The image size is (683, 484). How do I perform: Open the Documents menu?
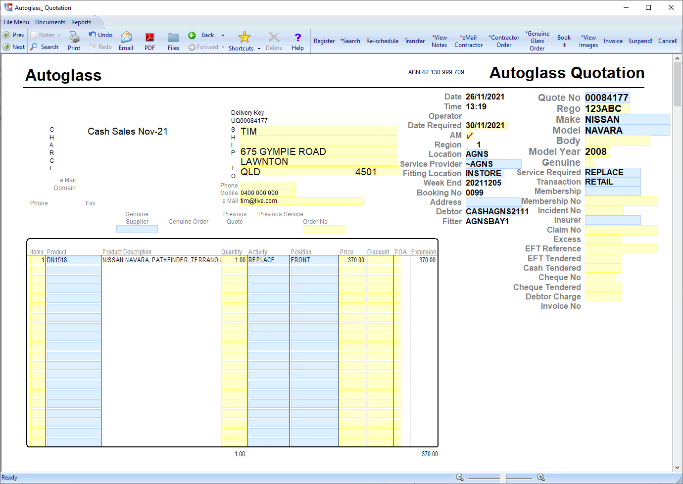point(50,22)
